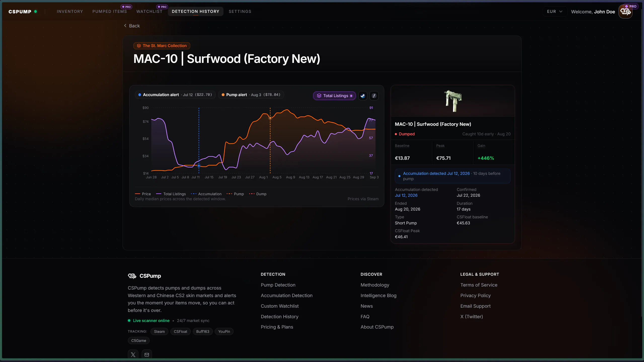Click the YouPin tracking chip
The width and height of the screenshot is (644, 362).
[x=224, y=332]
